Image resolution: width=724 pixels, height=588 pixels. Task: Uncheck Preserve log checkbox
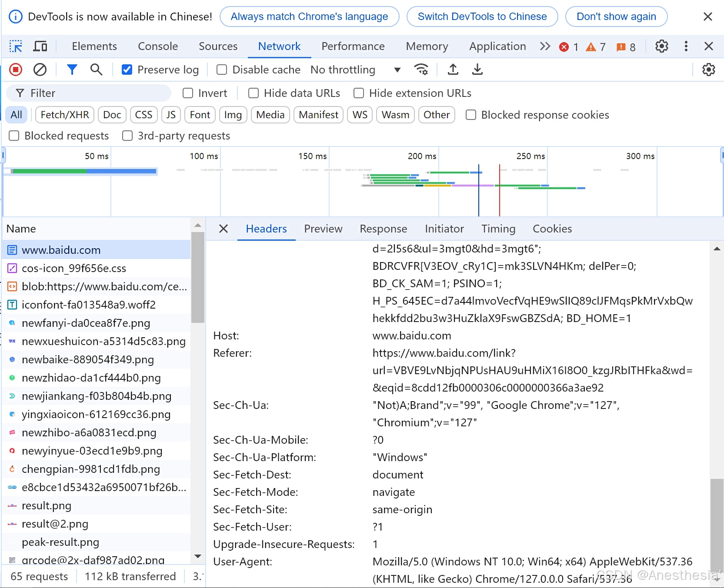127,70
